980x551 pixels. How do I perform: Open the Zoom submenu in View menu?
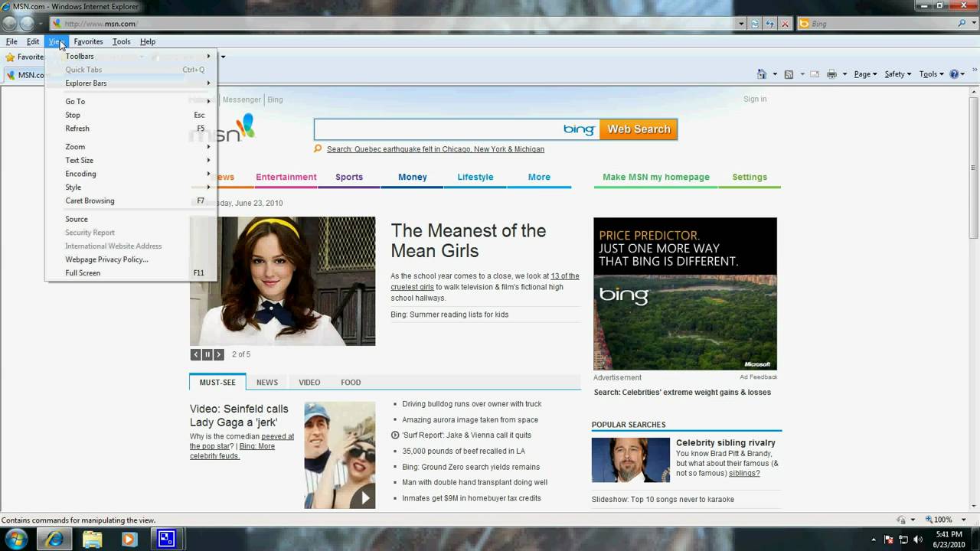(131, 147)
